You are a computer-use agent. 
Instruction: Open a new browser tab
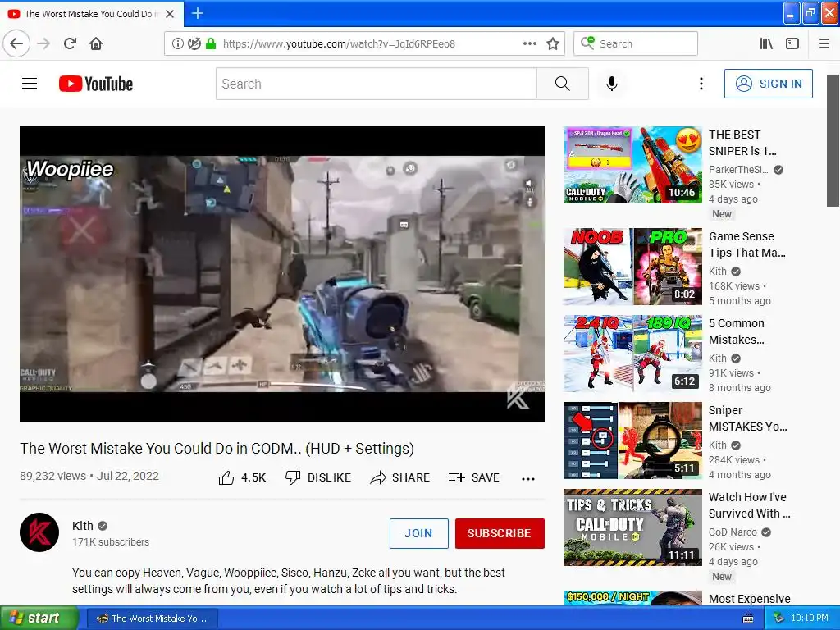197,13
